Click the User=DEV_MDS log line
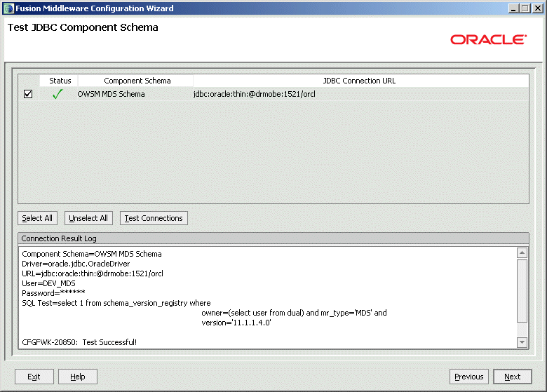This screenshot has height=392, width=547. point(48,283)
